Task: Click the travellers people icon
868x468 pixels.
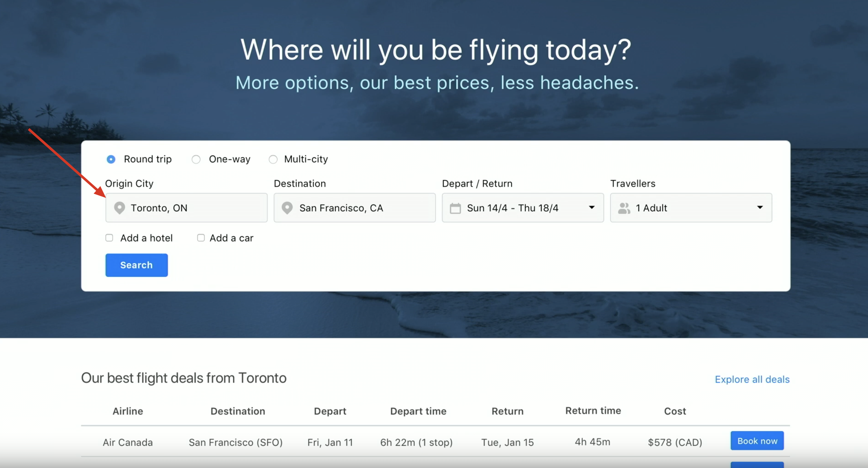Action: coord(624,208)
